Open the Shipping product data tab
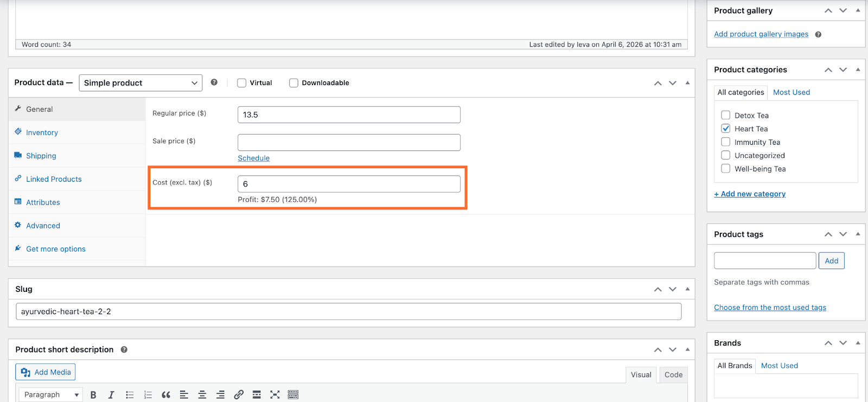868x402 pixels. pyautogui.click(x=77, y=156)
